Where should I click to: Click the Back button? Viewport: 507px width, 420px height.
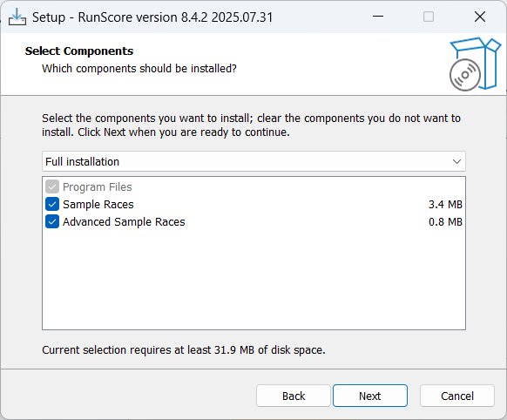coord(294,396)
